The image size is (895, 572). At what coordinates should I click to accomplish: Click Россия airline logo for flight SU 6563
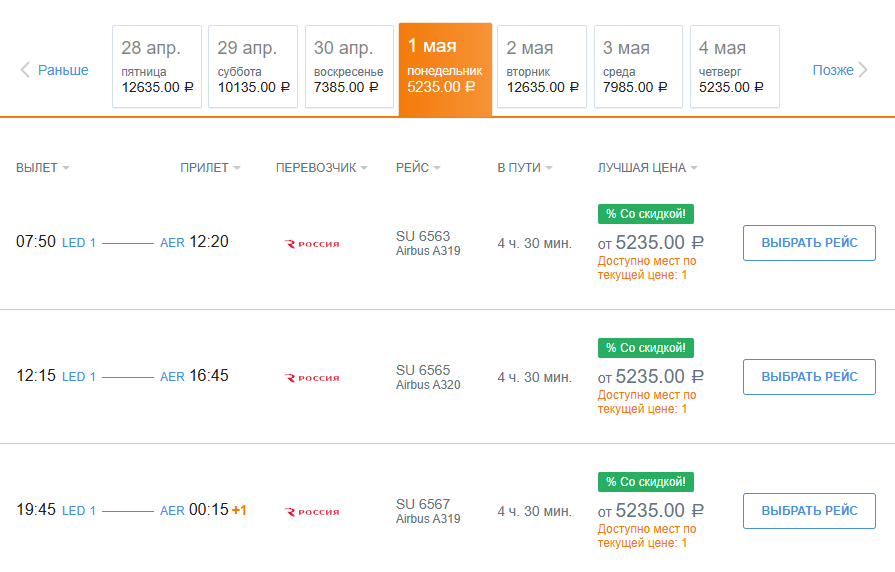click(x=312, y=244)
